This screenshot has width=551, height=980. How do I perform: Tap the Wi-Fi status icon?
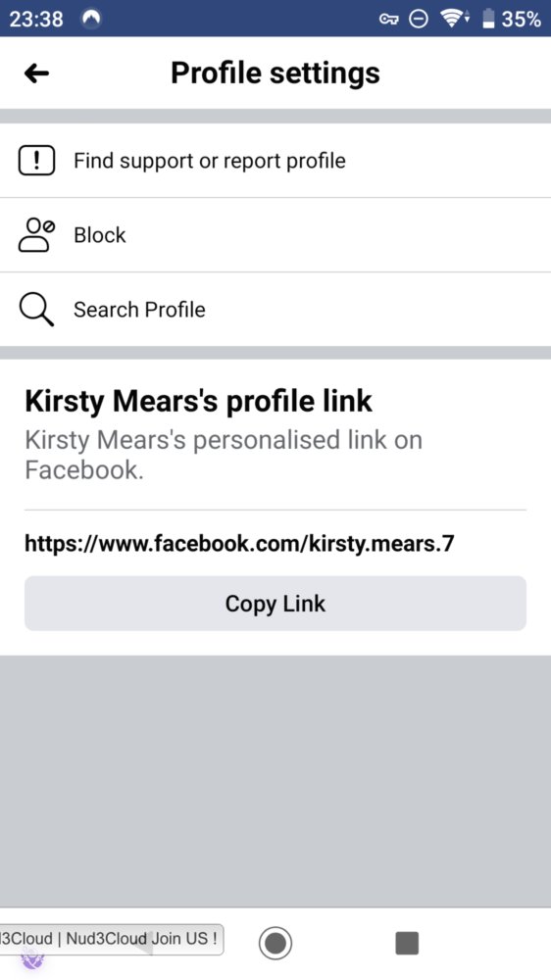455,20
